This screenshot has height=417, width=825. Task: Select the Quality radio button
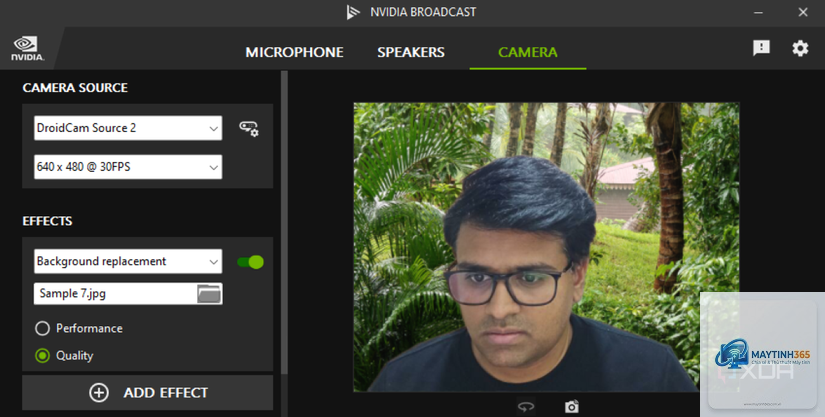click(42, 356)
